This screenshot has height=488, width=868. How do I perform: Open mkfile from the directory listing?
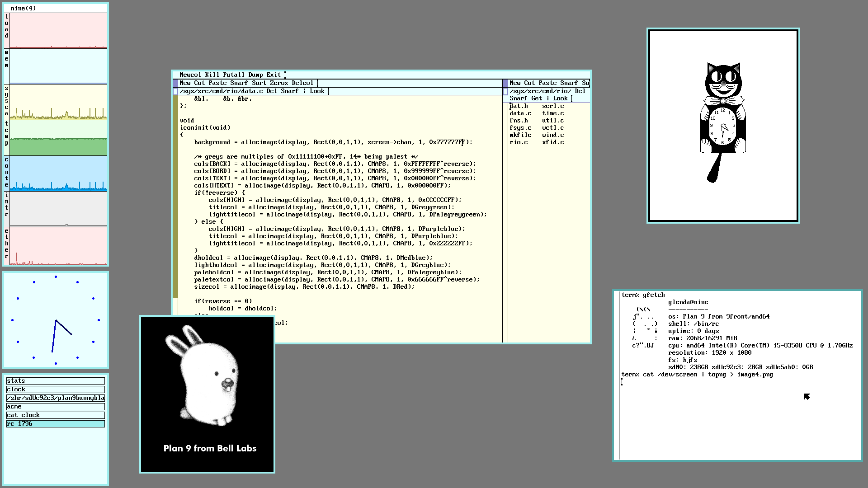[x=520, y=135]
